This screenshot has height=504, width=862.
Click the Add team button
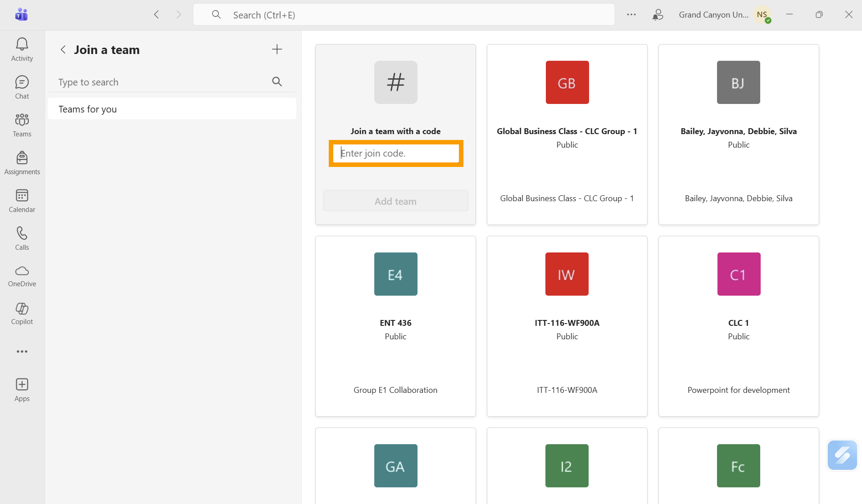coord(395,201)
